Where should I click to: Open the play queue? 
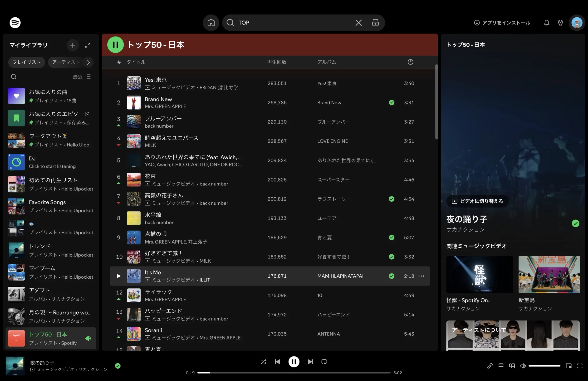point(501,366)
